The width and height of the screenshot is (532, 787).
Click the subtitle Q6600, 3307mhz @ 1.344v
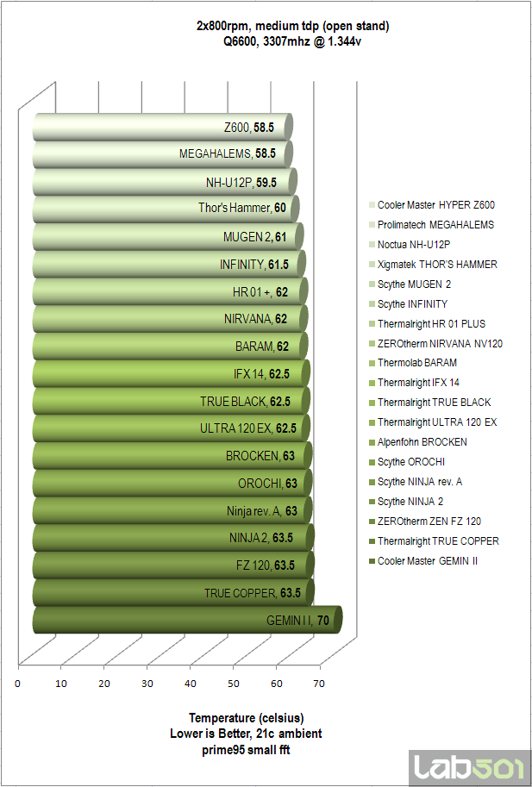(292, 41)
